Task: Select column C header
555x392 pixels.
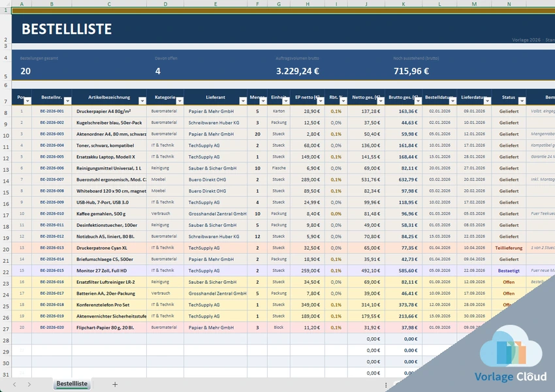Action: tap(109, 3)
